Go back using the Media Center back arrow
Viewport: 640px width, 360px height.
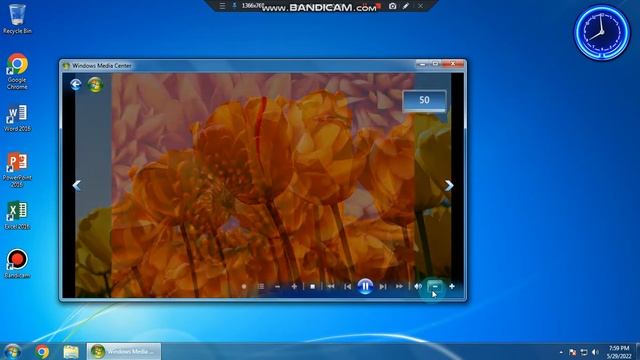click(x=76, y=84)
